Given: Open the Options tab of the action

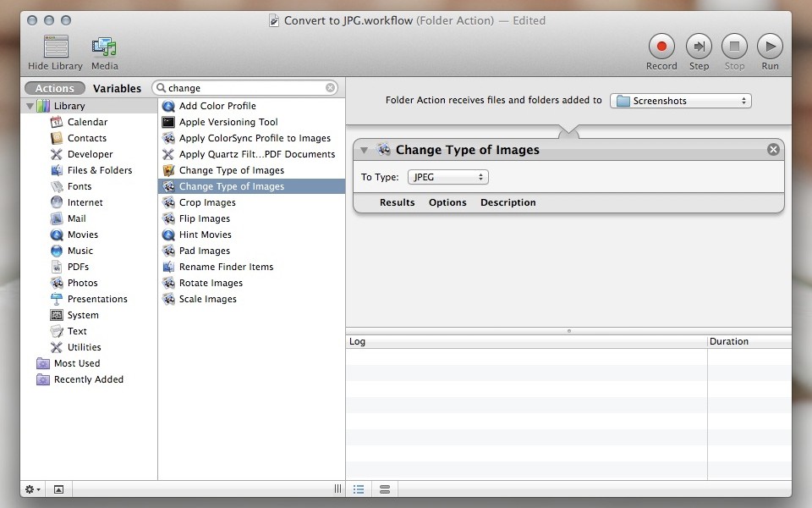Looking at the screenshot, I should (447, 202).
